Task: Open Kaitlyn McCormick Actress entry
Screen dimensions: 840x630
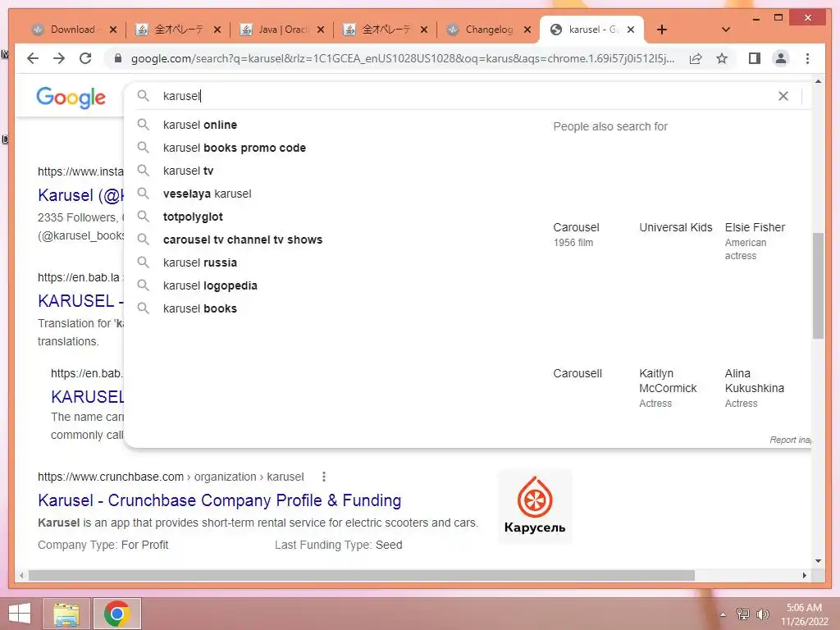Action: click(x=668, y=388)
